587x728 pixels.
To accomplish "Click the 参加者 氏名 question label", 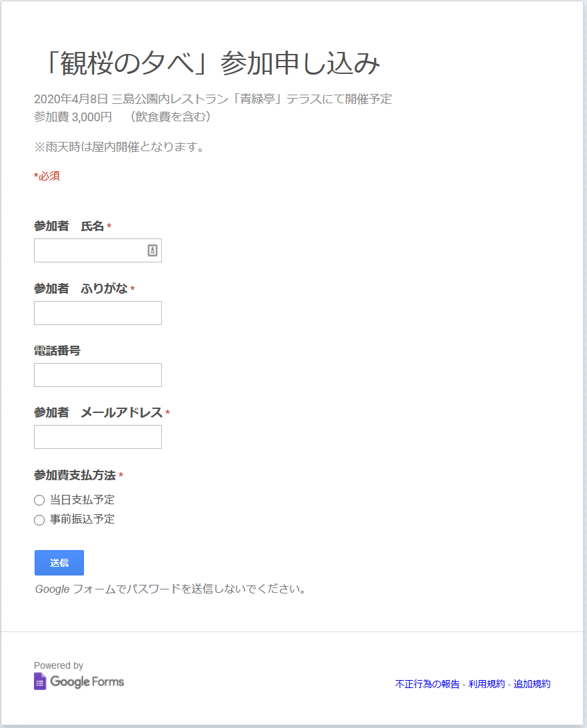I will pyautogui.click(x=69, y=226).
